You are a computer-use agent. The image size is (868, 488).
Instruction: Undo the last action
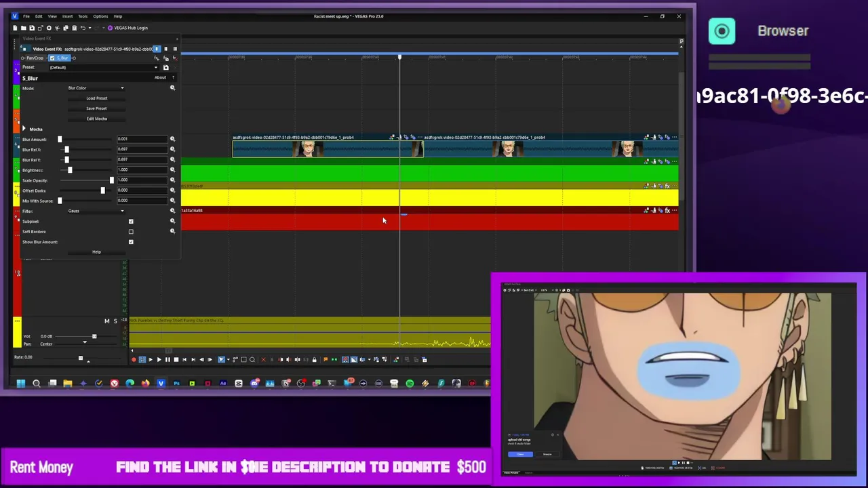pyautogui.click(x=83, y=28)
